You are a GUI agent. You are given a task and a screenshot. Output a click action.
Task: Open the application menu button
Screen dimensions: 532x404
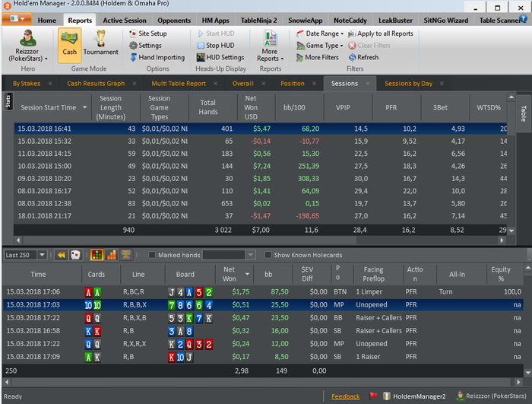(x=17, y=19)
